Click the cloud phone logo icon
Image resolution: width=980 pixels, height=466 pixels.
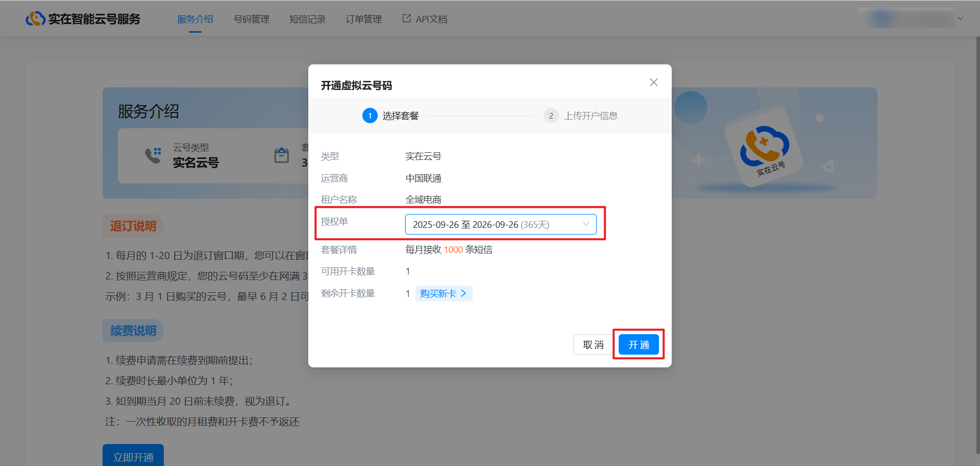[x=35, y=19]
